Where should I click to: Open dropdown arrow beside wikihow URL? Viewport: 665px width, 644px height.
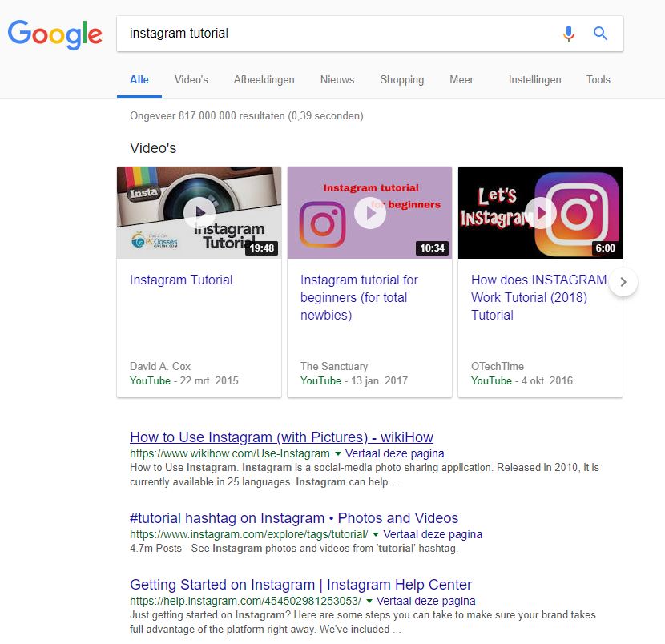(x=338, y=453)
